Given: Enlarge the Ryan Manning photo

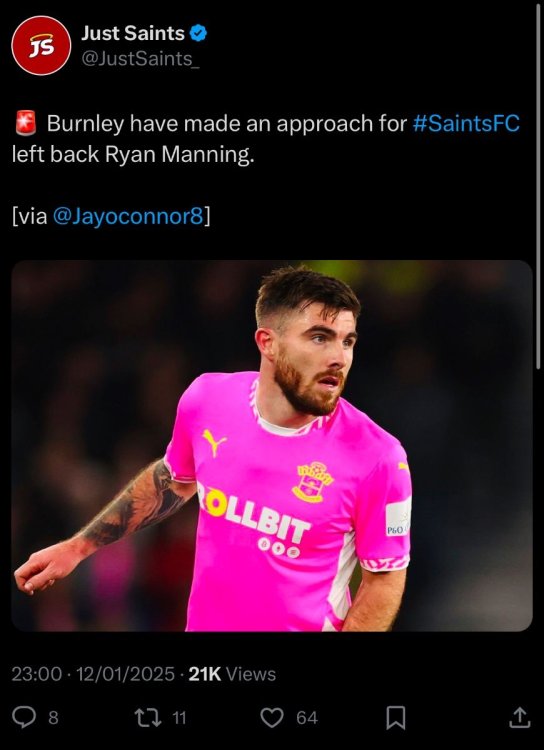Looking at the screenshot, I should [272, 446].
